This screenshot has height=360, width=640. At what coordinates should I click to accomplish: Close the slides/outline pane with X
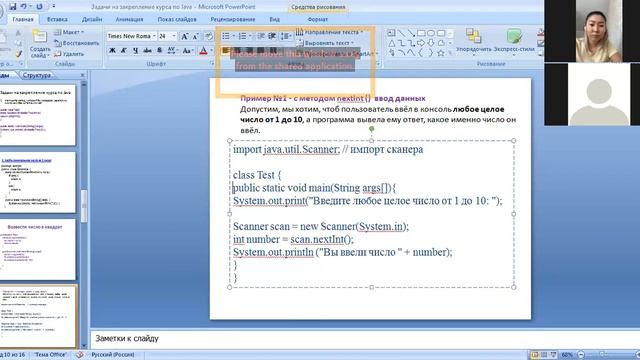click(x=82, y=75)
